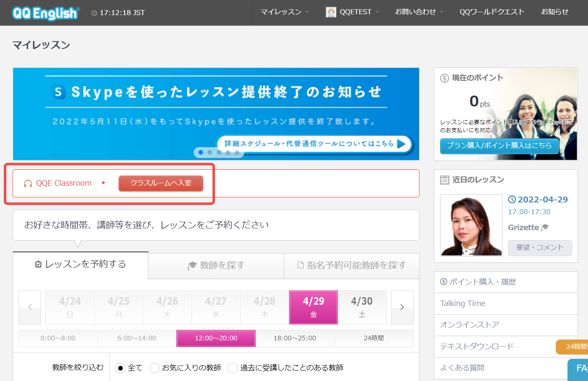Screen dimensions: 588x381
Task: Click the QQETEST user avatar icon
Action: point(331,12)
